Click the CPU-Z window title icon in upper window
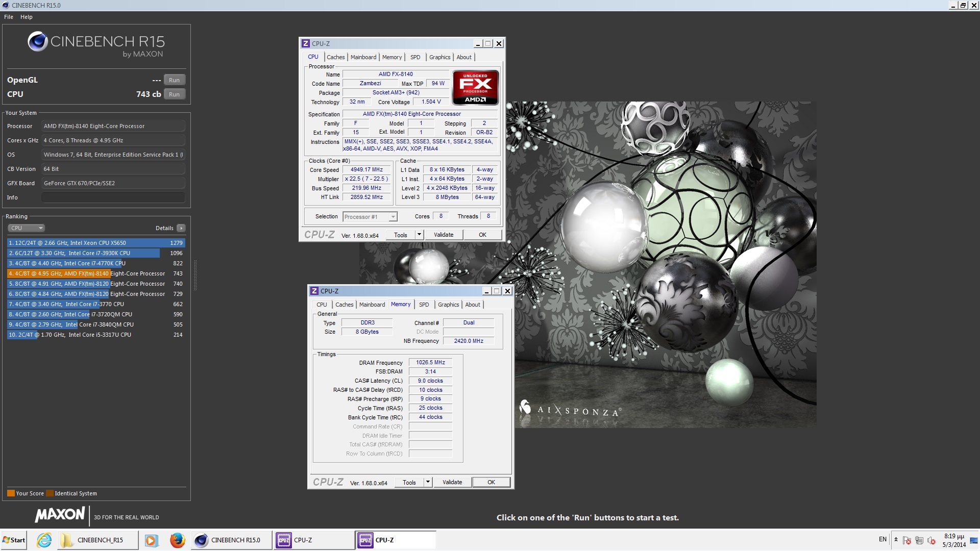This screenshot has width=980, height=551. [306, 43]
